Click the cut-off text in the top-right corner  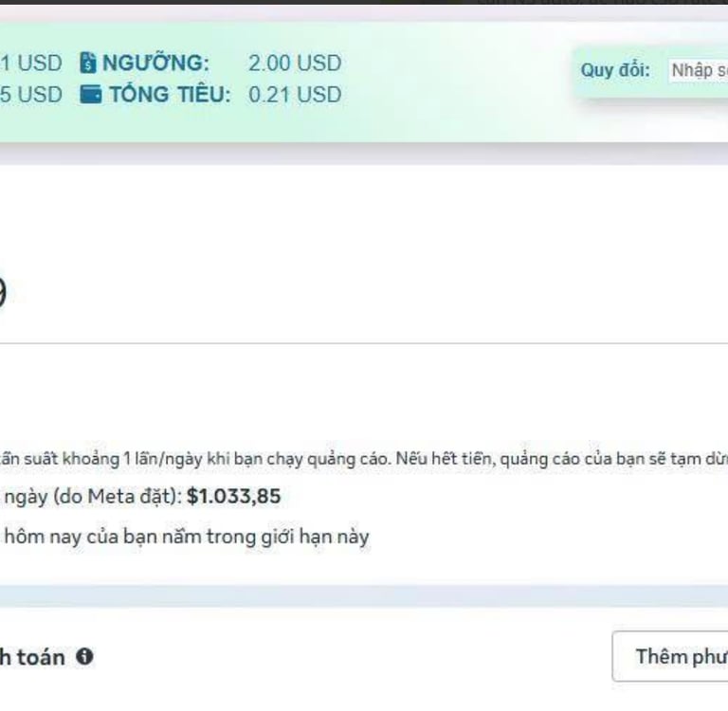(x=603, y=2)
